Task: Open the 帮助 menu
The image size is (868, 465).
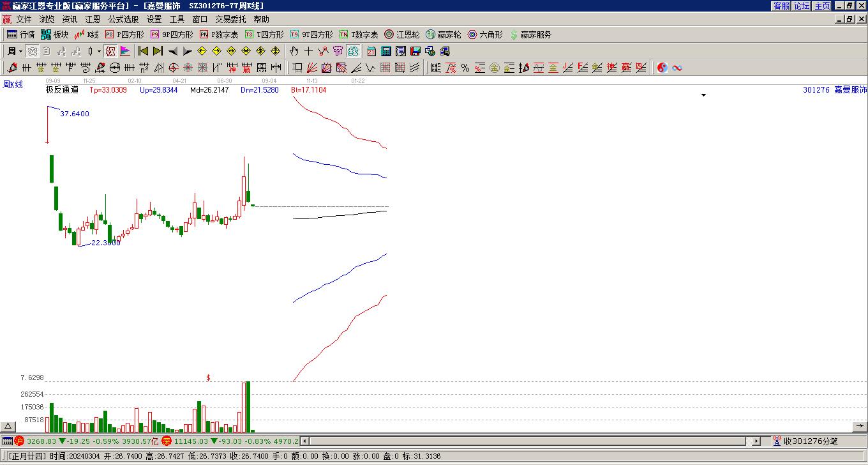Action: [261, 19]
